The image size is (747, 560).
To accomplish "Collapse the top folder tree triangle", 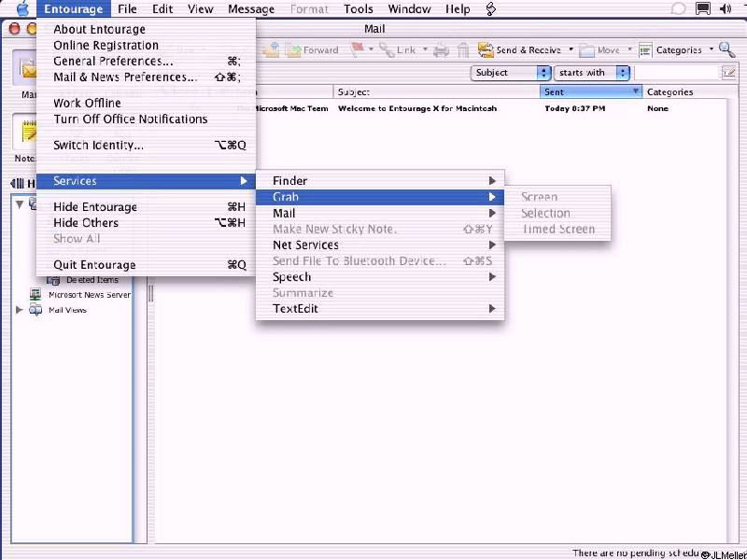I will [x=19, y=204].
